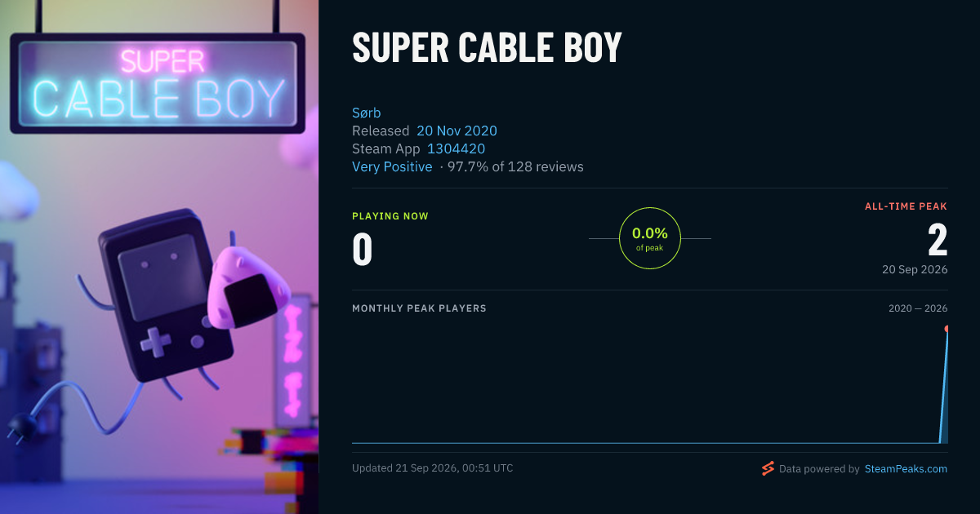The width and height of the screenshot is (980, 514).
Task: Click the power plug on the cable
Action: pos(20,428)
